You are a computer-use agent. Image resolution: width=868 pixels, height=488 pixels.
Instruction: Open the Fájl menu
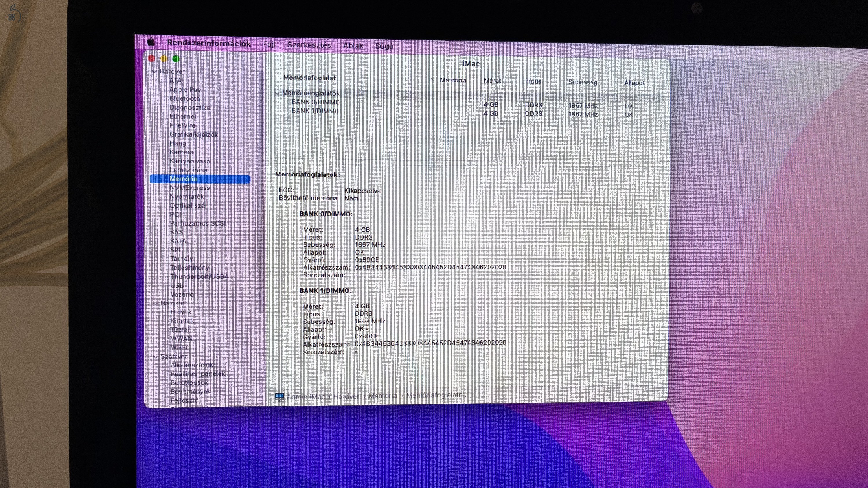(269, 45)
